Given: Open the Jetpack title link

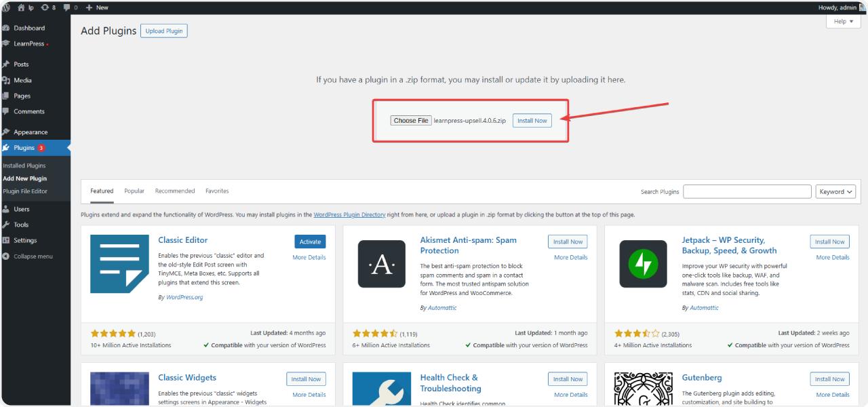Looking at the screenshot, I should click(x=730, y=246).
